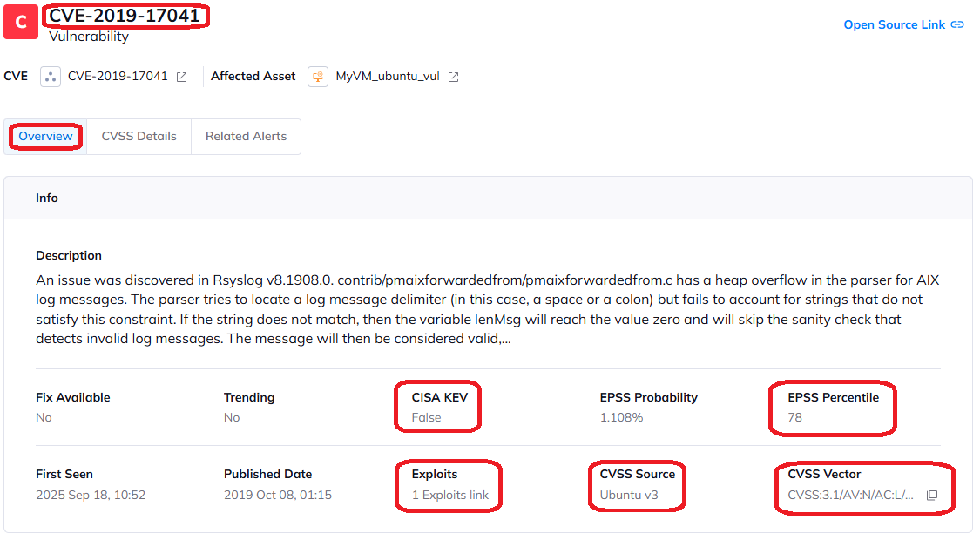The width and height of the screenshot is (980, 540).
Task: Click the CISA KEV value False
Action: 426,417
